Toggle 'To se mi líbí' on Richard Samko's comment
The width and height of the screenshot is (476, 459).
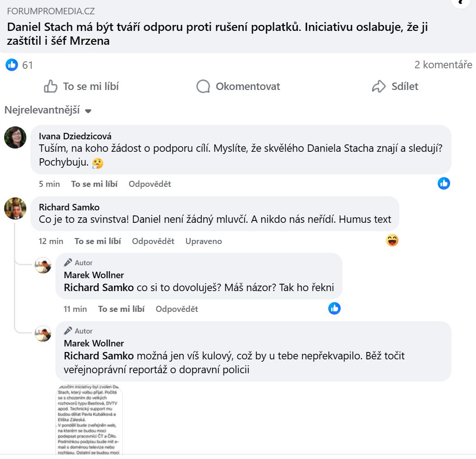(x=98, y=241)
